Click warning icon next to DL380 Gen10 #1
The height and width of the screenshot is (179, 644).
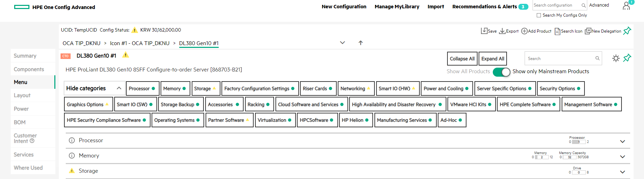click(x=126, y=55)
